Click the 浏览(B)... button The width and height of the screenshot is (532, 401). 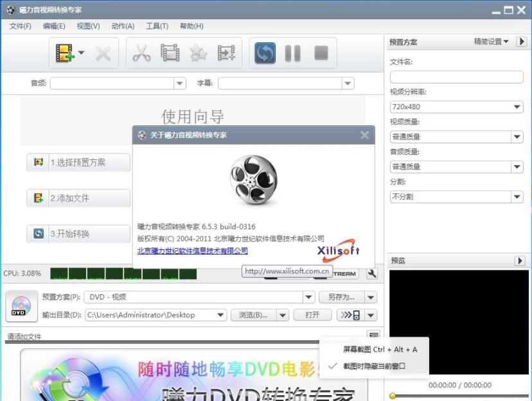(253, 315)
